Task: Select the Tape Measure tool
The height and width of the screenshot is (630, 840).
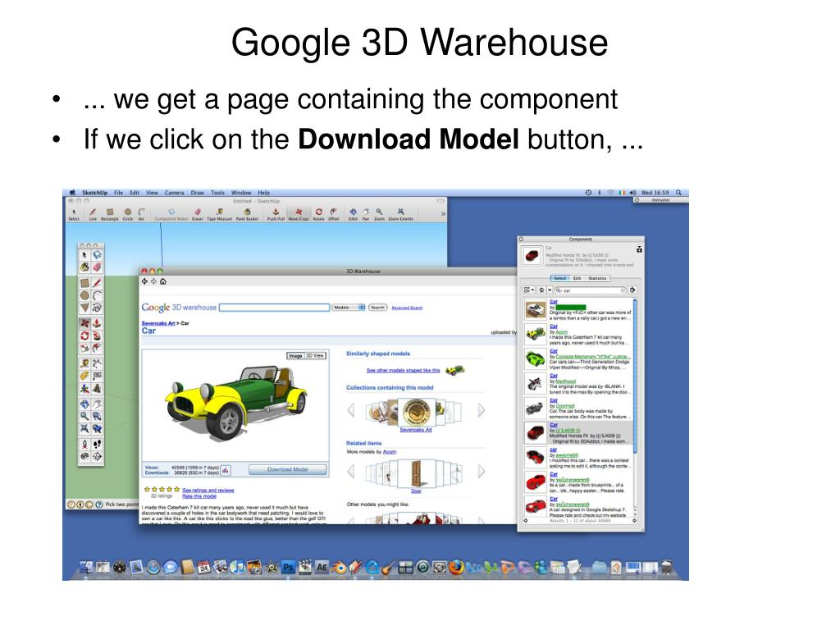Action: pos(220,214)
